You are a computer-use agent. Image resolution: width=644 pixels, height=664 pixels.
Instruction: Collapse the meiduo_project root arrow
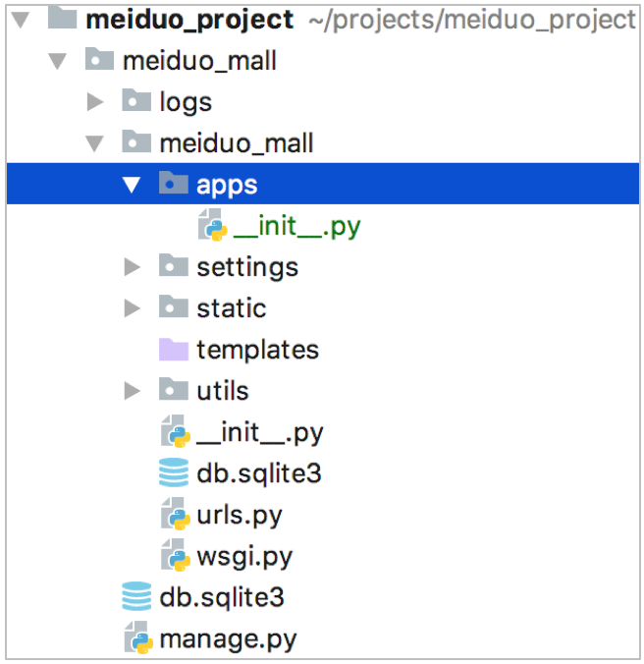(21, 20)
